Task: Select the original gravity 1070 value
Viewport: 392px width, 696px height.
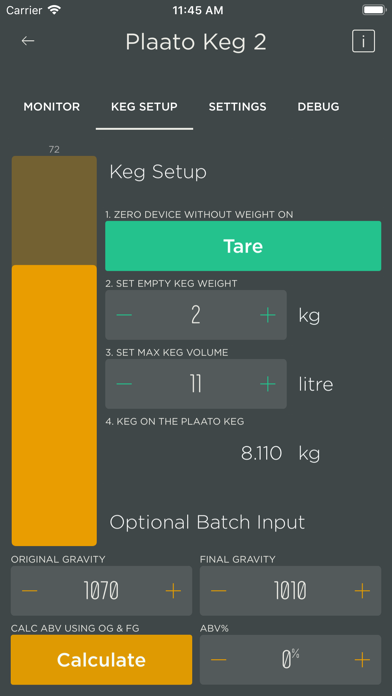Action: coord(101,591)
